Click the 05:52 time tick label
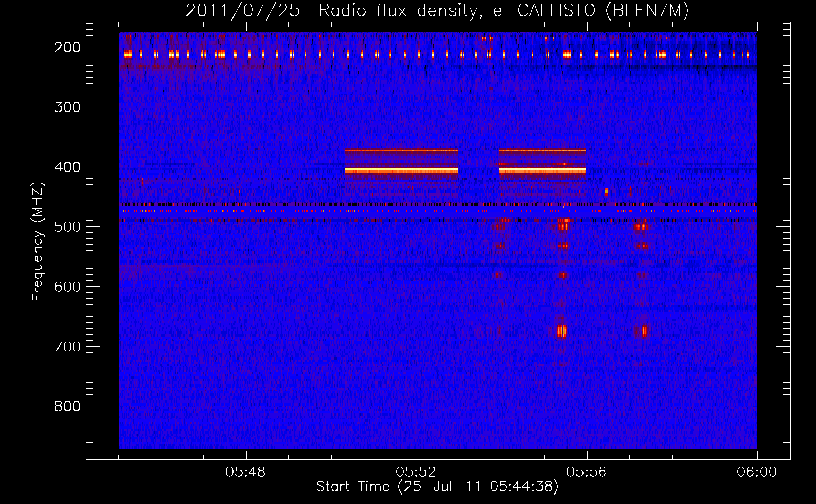Viewport: 816px width, 504px height. [416, 472]
